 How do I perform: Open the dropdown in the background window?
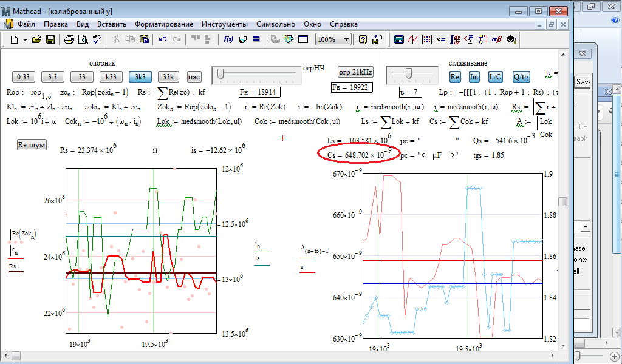pyautogui.click(x=586, y=227)
